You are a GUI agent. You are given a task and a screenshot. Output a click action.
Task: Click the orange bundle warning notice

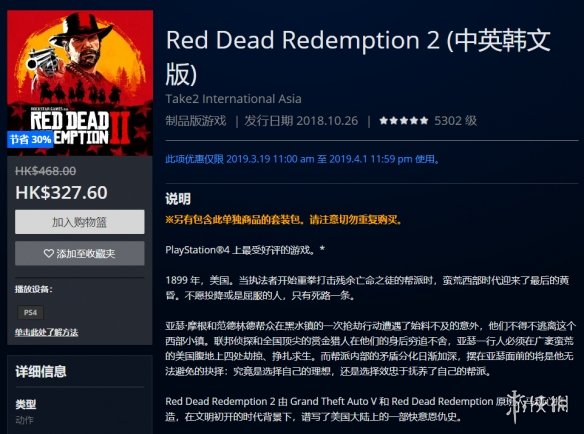point(284,220)
